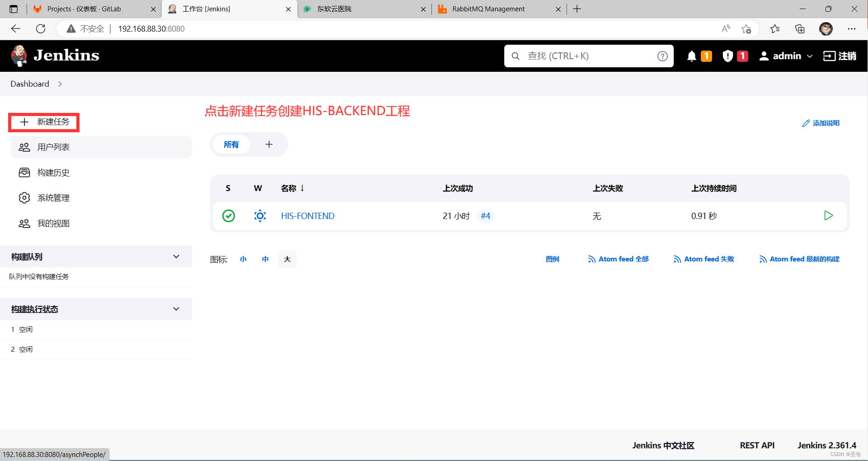Click the 1 空闲 executor row

tap(96, 330)
